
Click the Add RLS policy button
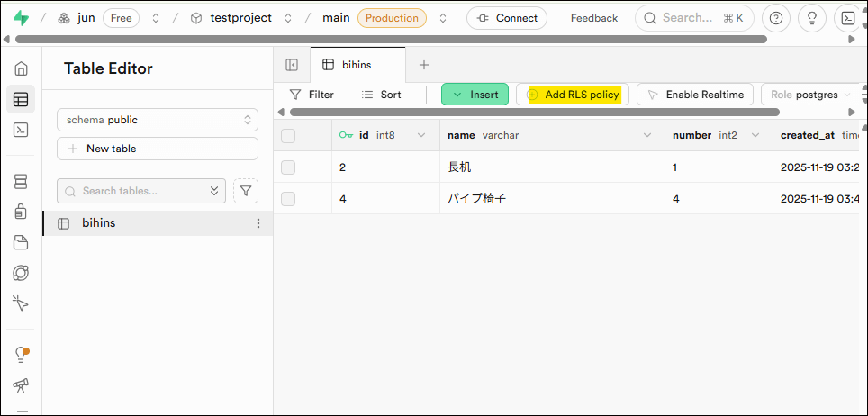574,95
